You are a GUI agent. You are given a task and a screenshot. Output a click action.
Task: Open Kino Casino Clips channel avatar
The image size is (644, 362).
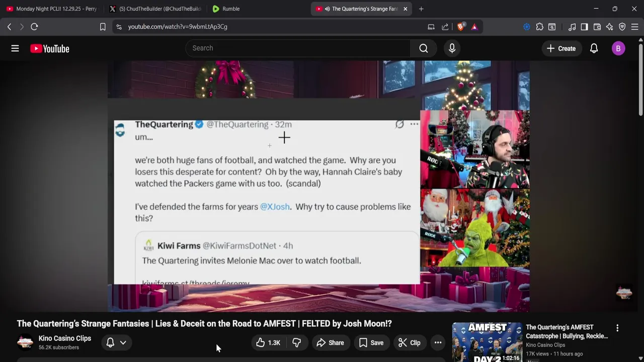(25, 342)
